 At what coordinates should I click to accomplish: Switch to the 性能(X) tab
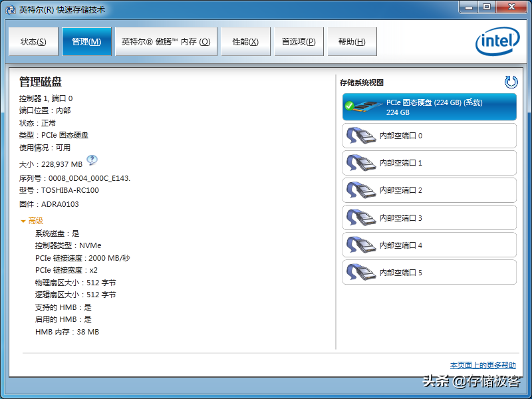(x=245, y=42)
